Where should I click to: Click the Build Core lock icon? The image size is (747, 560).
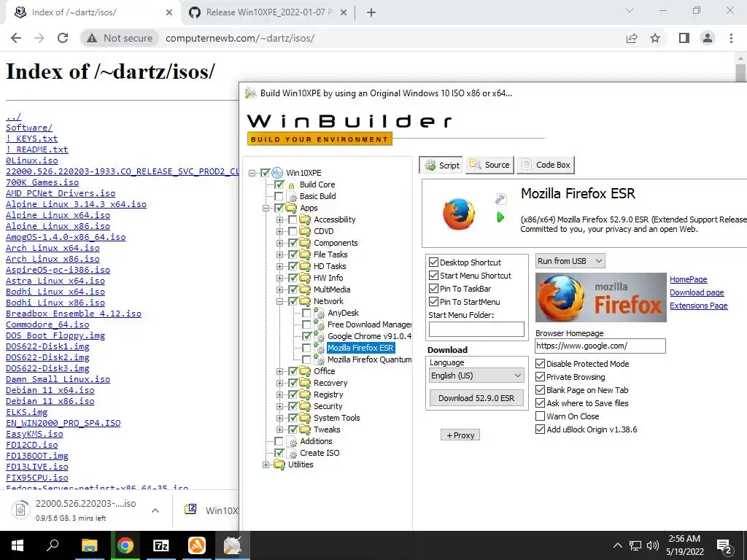[x=292, y=184]
